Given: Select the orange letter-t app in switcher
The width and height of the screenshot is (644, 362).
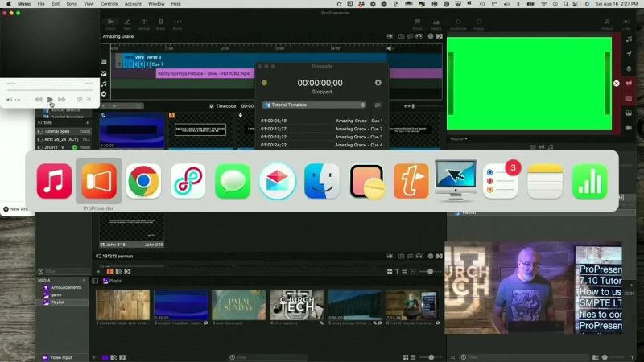Looking at the screenshot, I should pos(411,181).
